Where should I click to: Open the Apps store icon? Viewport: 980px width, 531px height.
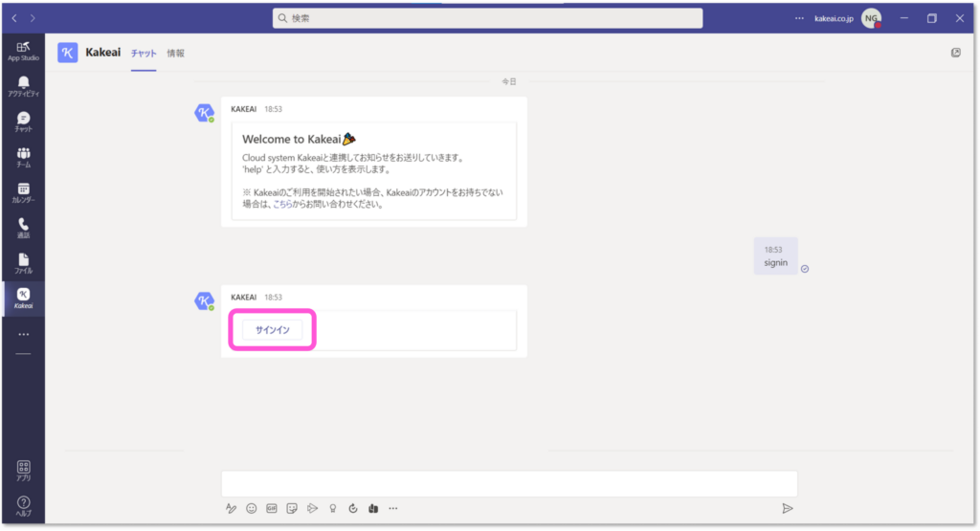(x=23, y=471)
